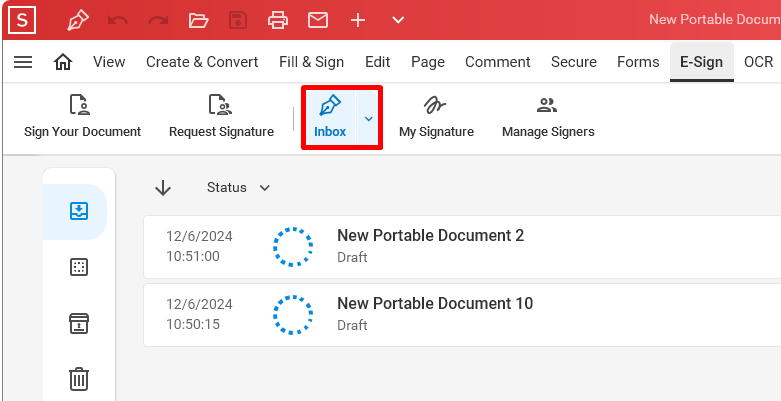Click the Email envelope icon
Screen dimensions: 781x401
[318, 20]
